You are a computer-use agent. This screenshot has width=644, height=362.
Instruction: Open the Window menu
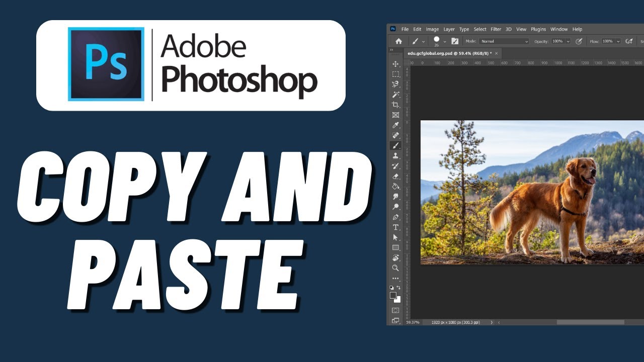click(559, 29)
